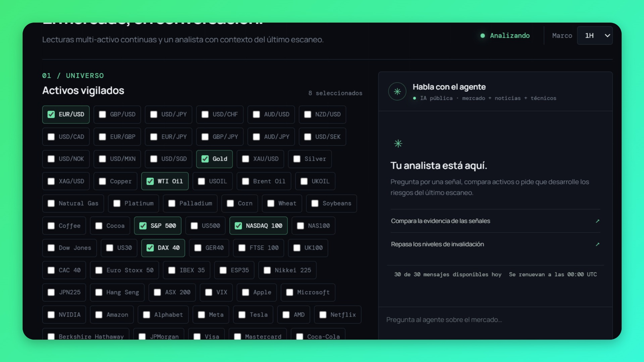Screen dimensions: 644x362
Task: Click 'Se renuevan a las 00:00 UTC'
Action: coord(553,274)
